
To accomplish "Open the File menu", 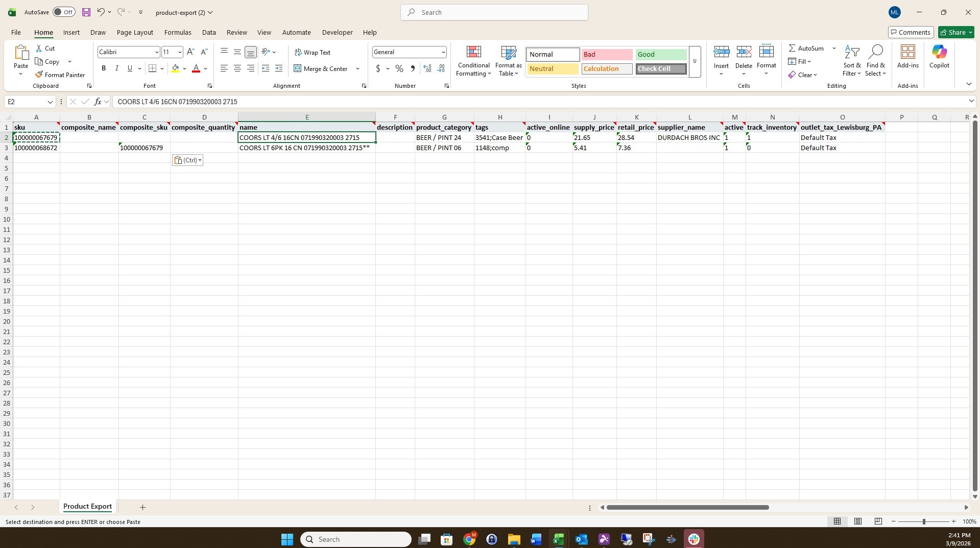I will pyautogui.click(x=16, y=32).
